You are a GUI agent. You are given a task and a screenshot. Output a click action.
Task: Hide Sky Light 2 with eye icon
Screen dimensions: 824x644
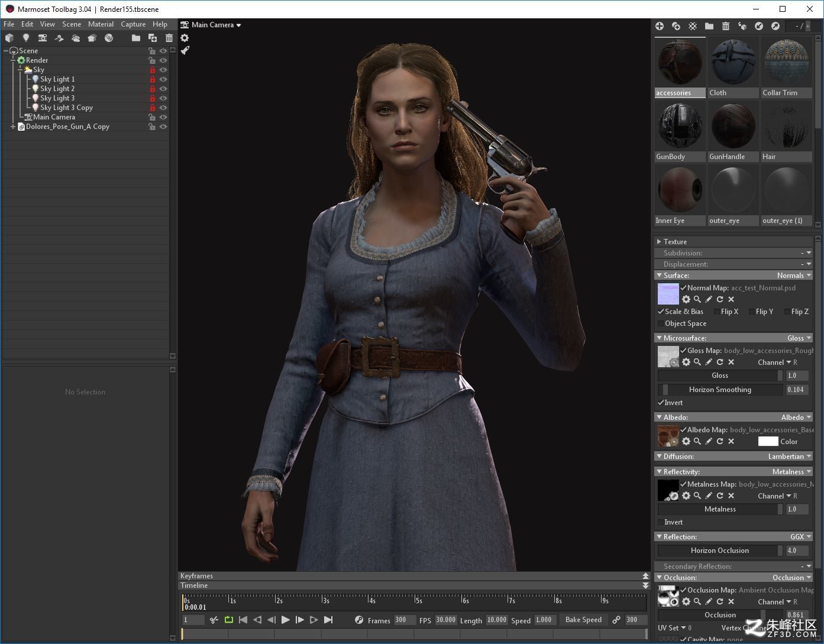tap(163, 89)
